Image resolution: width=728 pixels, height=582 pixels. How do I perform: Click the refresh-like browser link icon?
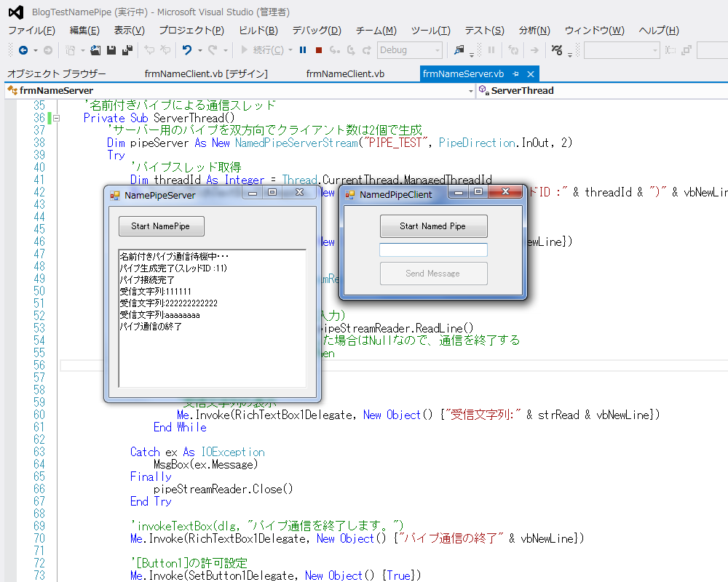[513, 49]
